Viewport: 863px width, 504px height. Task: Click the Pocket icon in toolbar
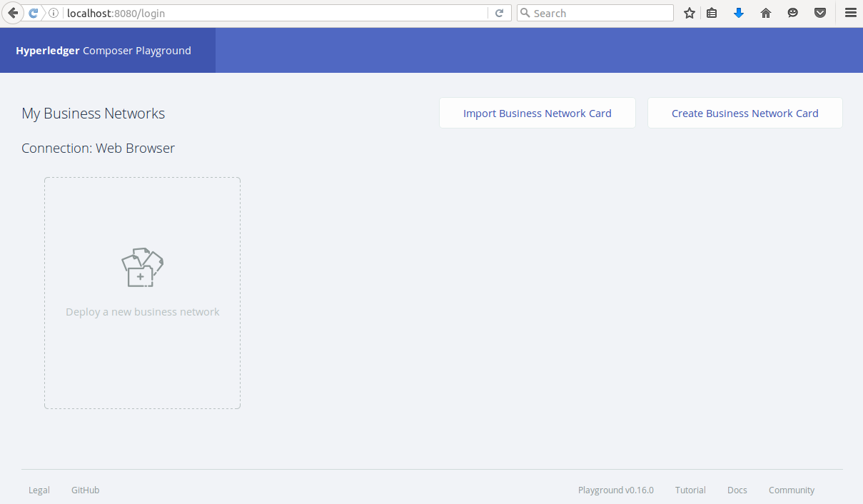820,13
